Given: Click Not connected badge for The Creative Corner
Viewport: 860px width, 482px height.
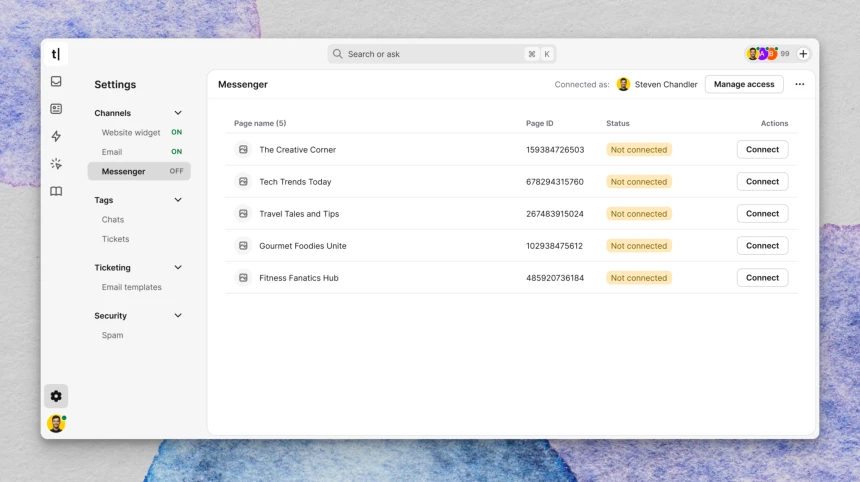Looking at the screenshot, I should (x=639, y=150).
